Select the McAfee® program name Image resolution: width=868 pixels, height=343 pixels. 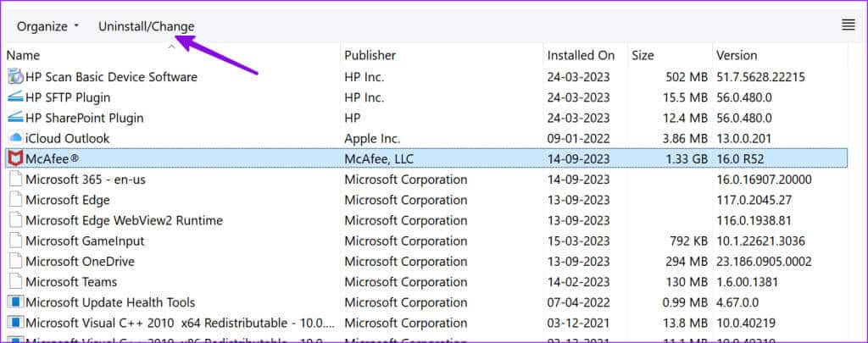52,158
